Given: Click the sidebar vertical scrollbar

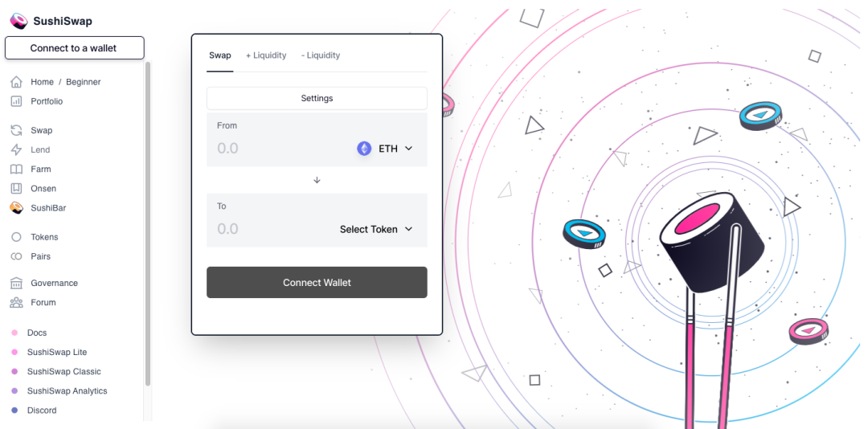Looking at the screenshot, I should coord(148,223).
